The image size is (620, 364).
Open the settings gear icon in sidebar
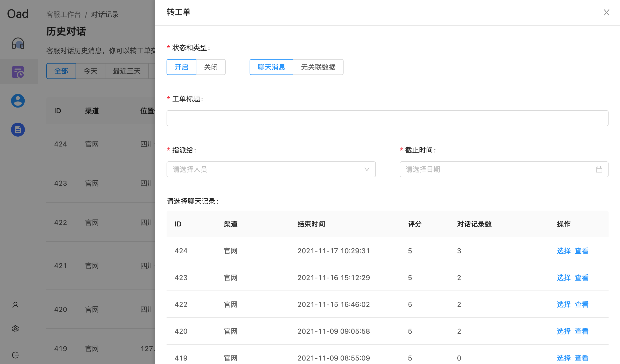(15, 329)
